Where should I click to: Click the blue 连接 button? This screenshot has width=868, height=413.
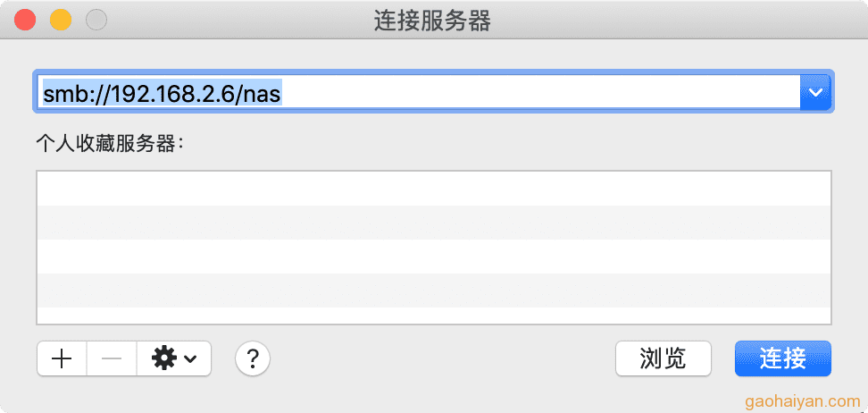[x=783, y=358]
